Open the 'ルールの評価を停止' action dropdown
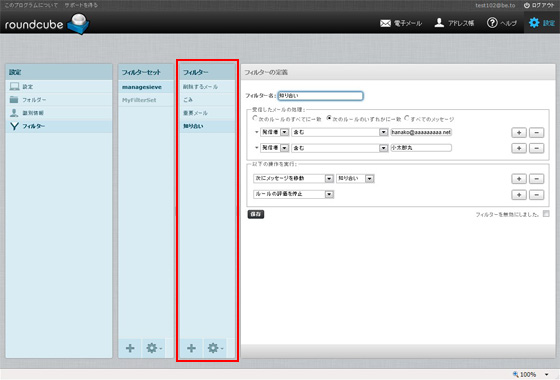560x380 pixels. pyautogui.click(x=293, y=194)
